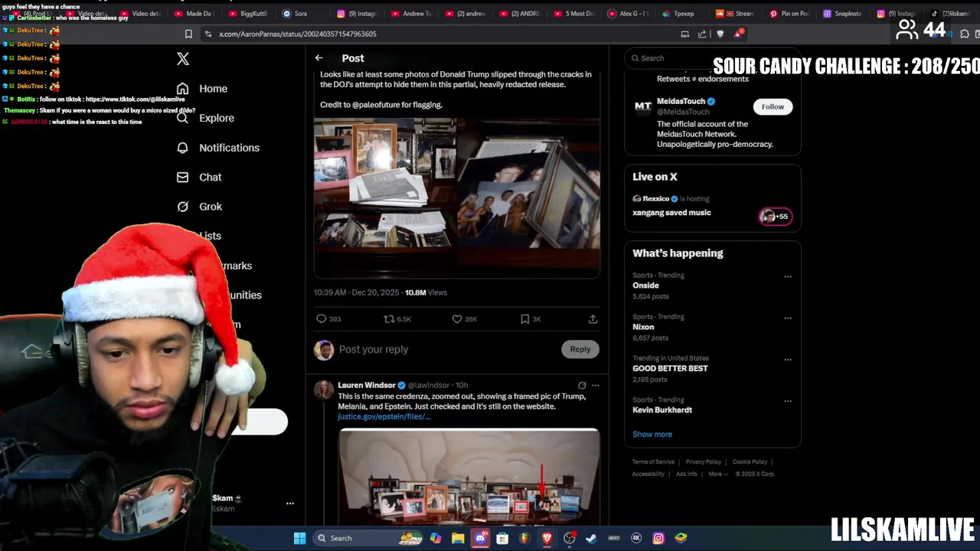This screenshot has height=551, width=980.
Task: Click the share icon under the post
Action: [593, 319]
